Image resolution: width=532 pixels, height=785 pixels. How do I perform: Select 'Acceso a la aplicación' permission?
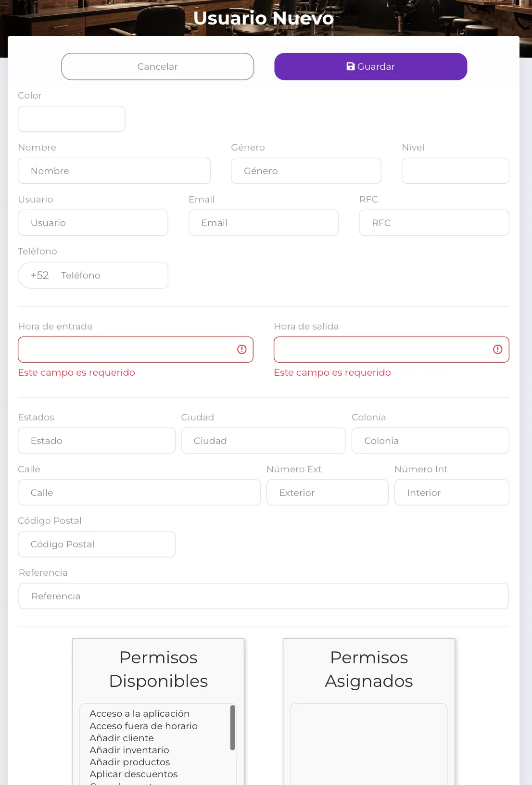coord(139,714)
